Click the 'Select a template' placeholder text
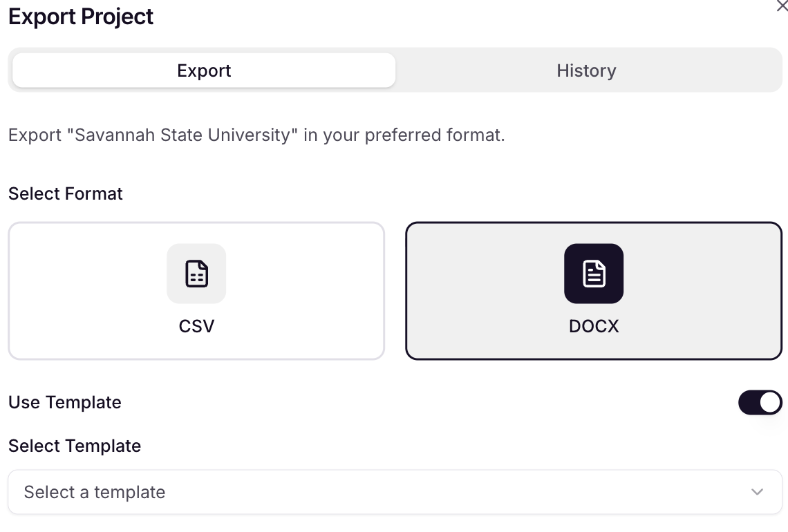 tap(95, 493)
